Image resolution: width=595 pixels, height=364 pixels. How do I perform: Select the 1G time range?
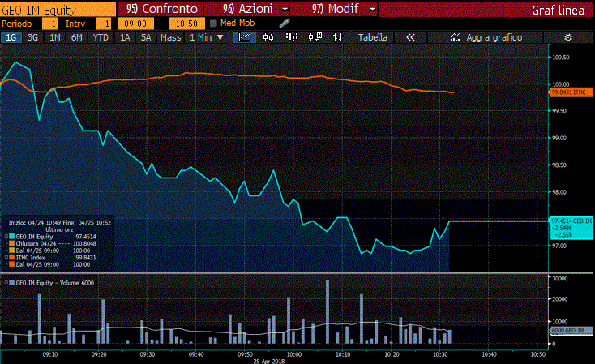12,37
